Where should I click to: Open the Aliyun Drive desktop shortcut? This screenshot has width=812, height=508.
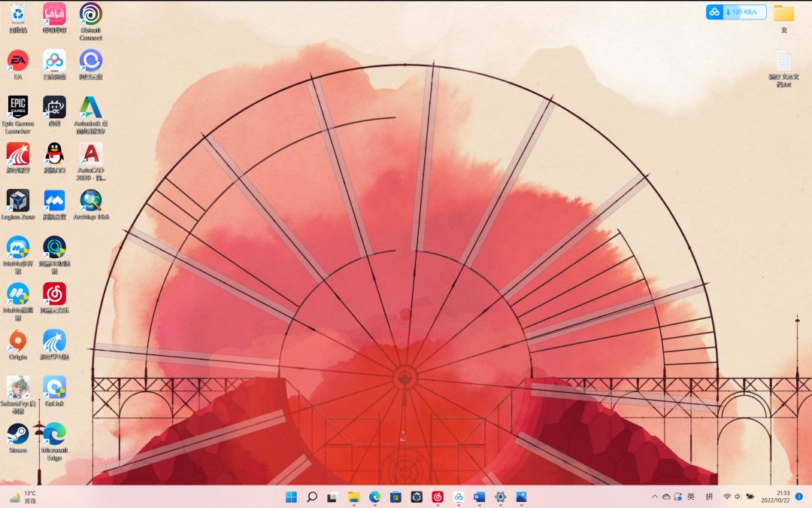tap(91, 65)
